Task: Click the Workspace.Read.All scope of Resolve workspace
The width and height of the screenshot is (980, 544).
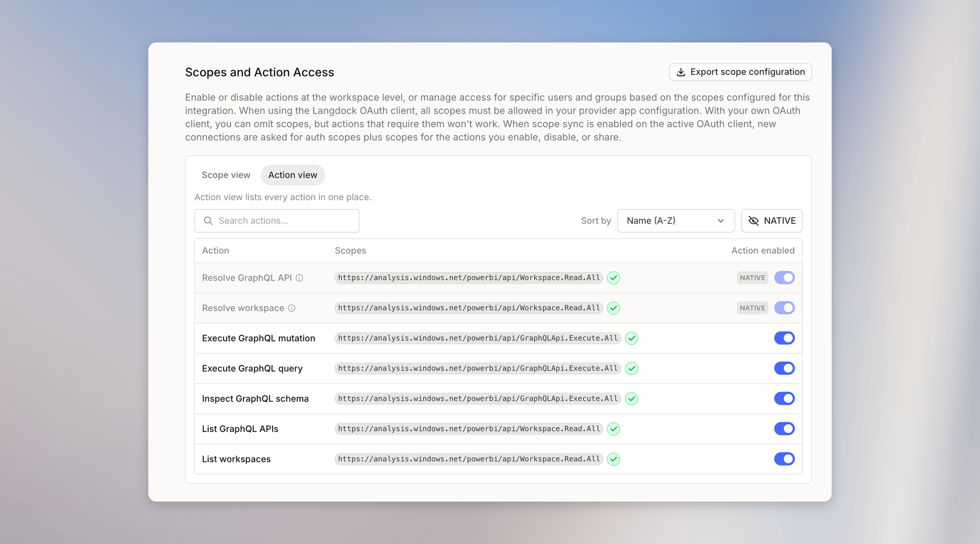Action: coord(469,308)
